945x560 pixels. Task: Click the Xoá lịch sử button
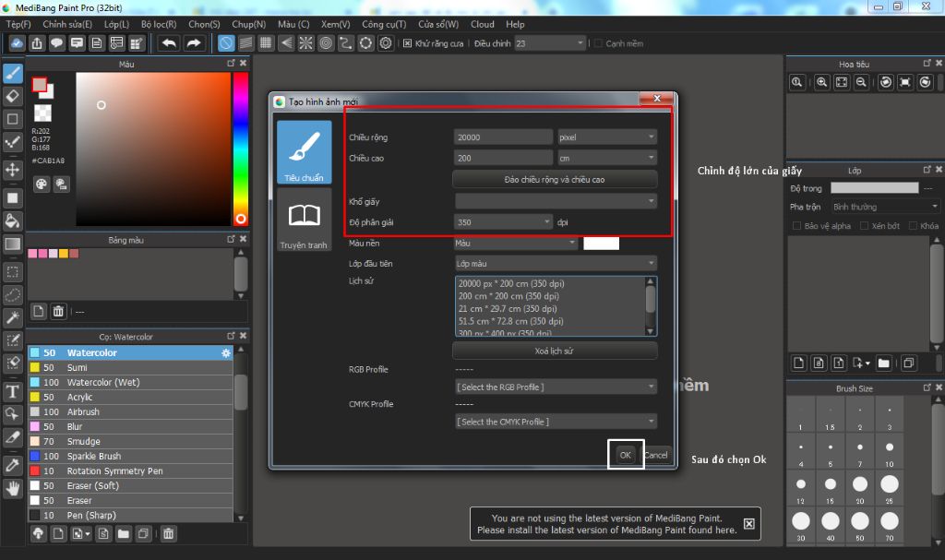click(555, 351)
